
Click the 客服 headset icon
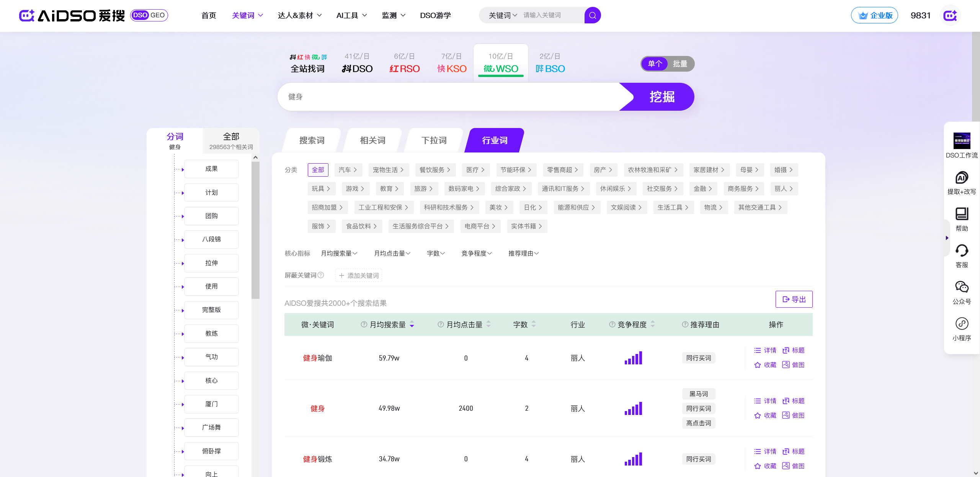(x=961, y=251)
